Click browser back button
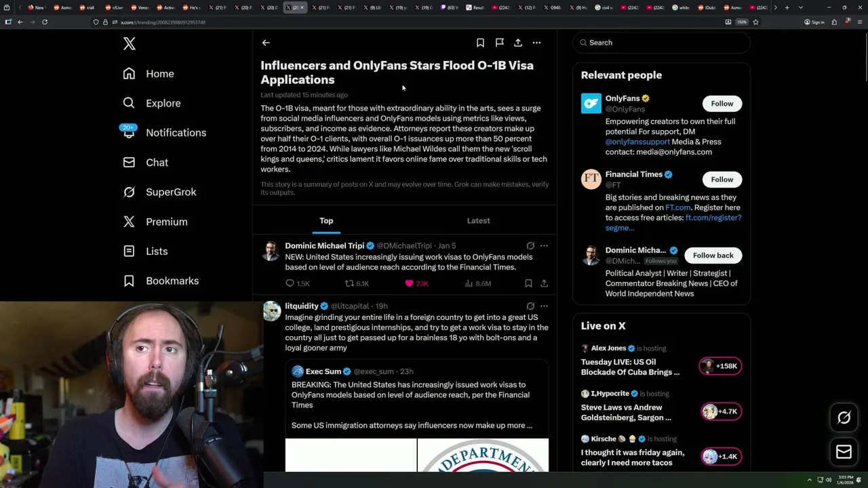 [x=20, y=22]
